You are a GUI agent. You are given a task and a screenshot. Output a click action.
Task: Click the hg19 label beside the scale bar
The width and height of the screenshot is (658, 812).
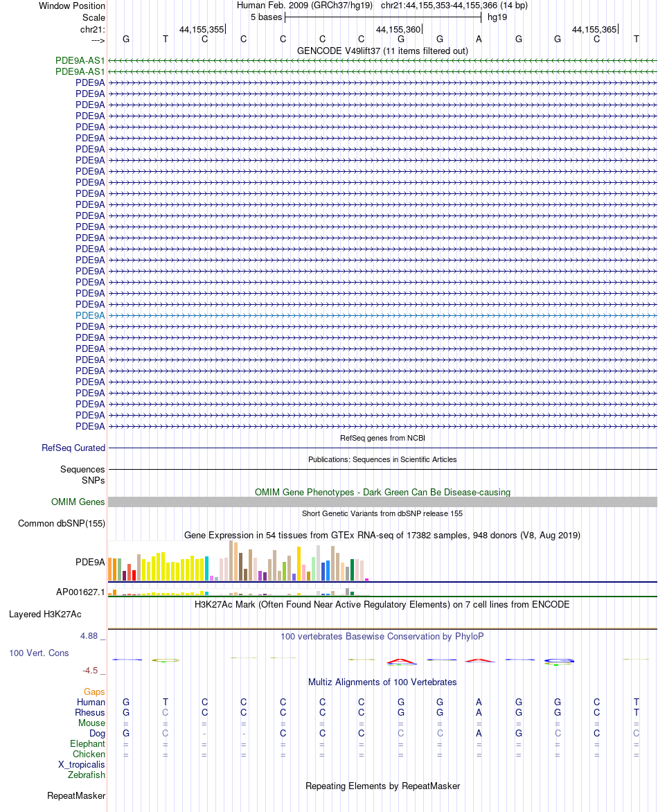[x=497, y=17]
